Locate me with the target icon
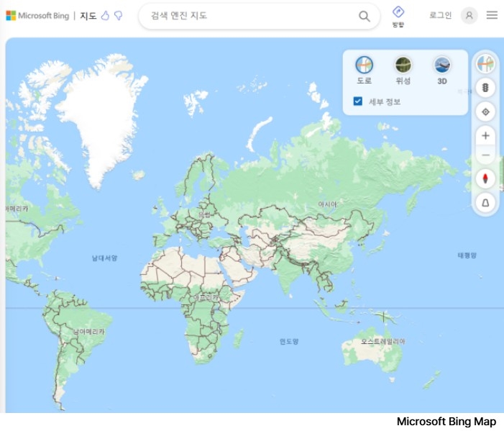The image size is (504, 431). [x=486, y=112]
